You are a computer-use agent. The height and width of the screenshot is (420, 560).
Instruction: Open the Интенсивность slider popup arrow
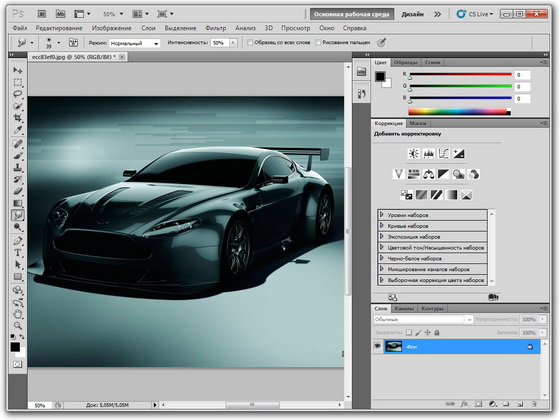tap(233, 43)
